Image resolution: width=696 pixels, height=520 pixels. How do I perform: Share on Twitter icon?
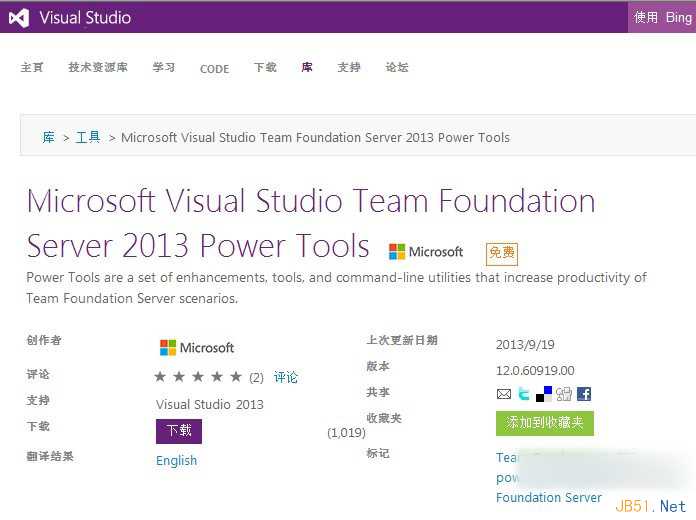[524, 394]
